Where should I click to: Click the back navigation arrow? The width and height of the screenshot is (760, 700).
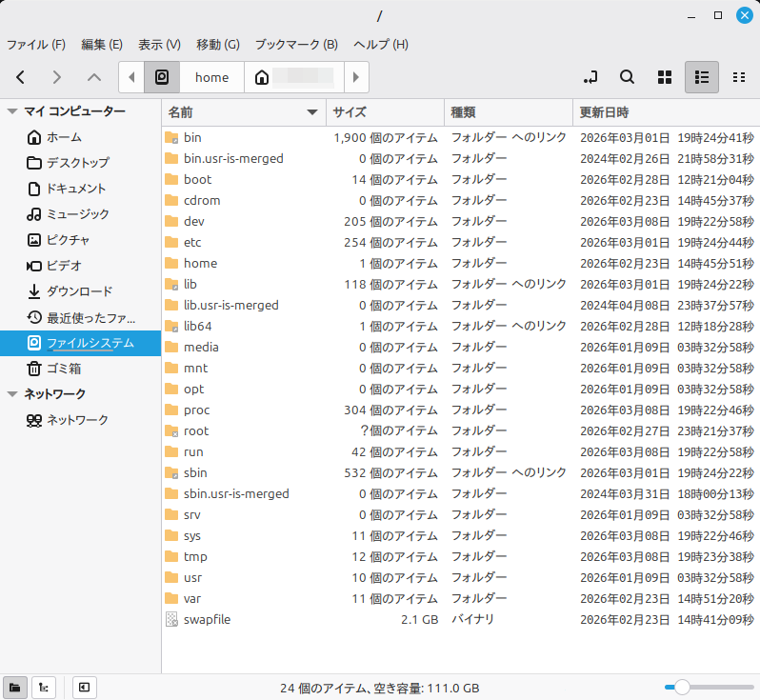click(21, 77)
